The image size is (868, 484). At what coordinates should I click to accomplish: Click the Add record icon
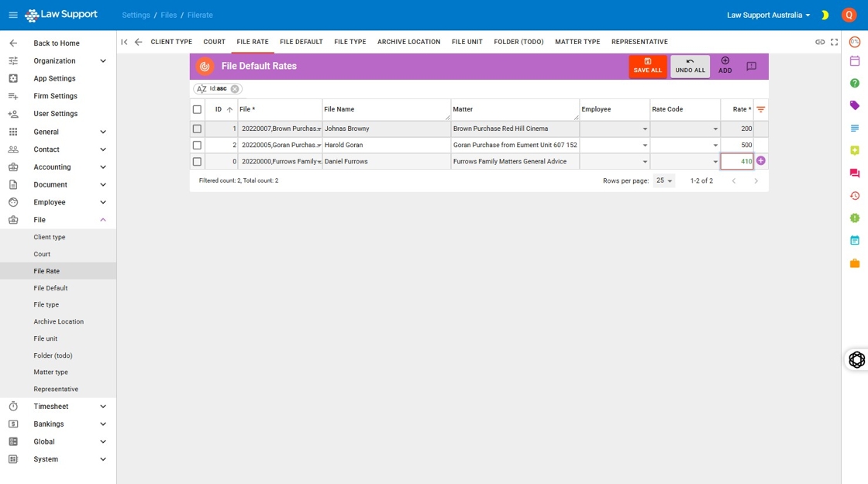coord(725,65)
